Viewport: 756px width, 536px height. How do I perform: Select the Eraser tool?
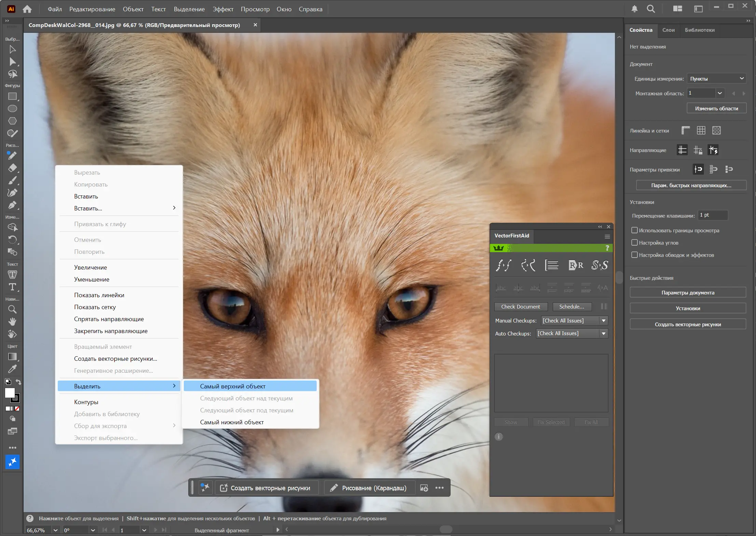coord(12,168)
